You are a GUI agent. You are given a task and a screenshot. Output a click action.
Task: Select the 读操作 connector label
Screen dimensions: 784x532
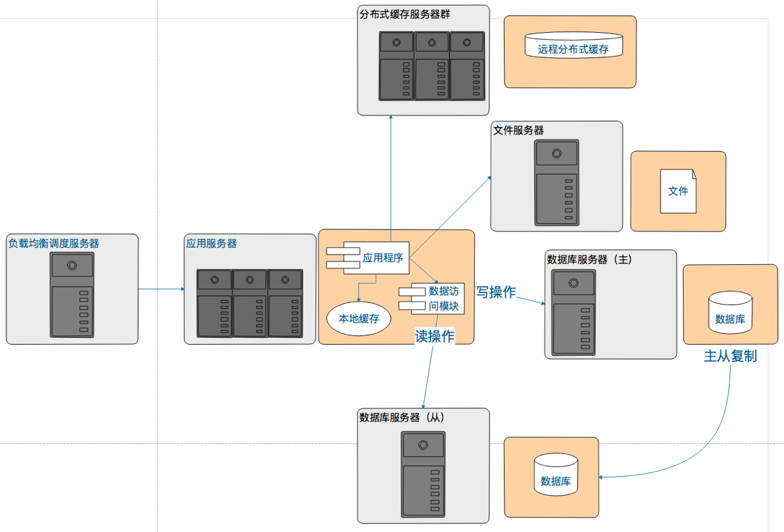(434, 336)
